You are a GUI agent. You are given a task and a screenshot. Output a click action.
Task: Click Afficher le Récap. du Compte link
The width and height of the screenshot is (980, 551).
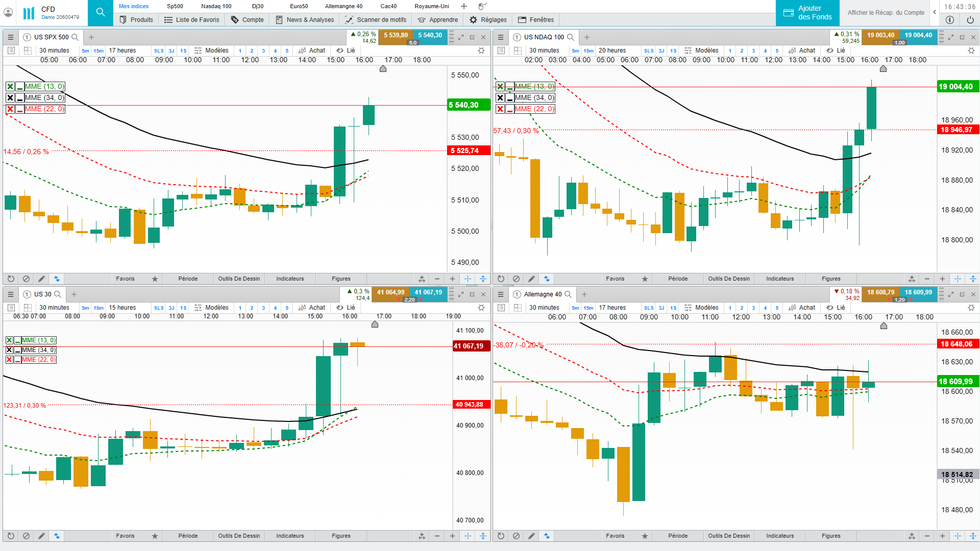click(x=886, y=13)
